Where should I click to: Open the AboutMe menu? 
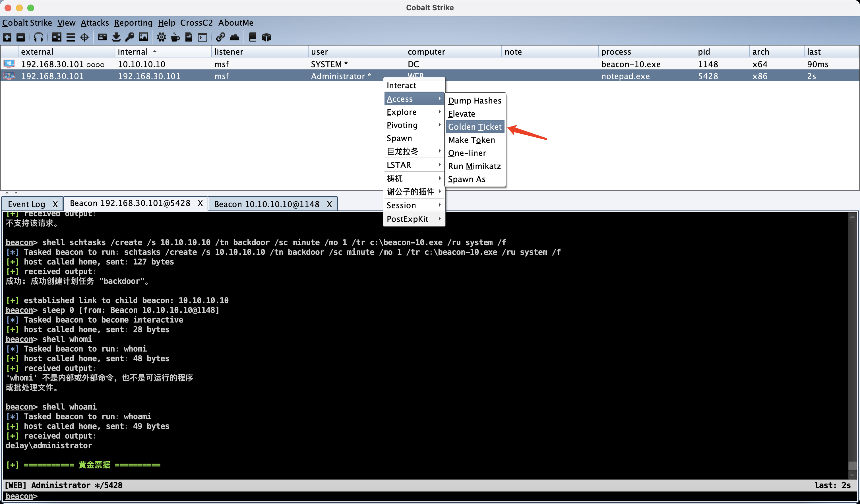coord(236,22)
